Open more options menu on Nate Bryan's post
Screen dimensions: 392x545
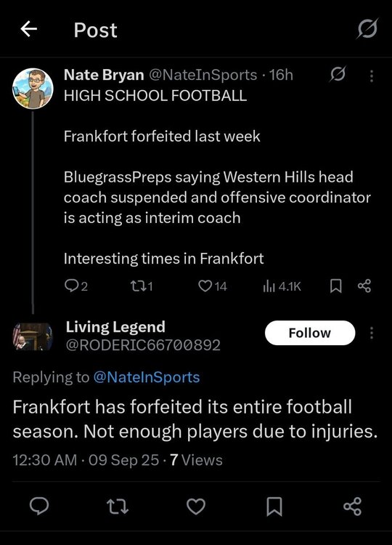(x=372, y=76)
